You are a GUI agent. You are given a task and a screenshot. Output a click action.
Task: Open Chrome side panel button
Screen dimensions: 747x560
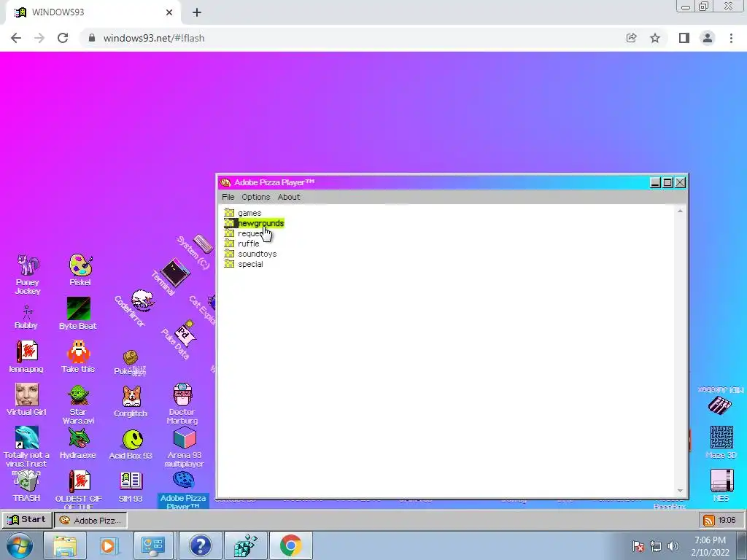pos(684,38)
